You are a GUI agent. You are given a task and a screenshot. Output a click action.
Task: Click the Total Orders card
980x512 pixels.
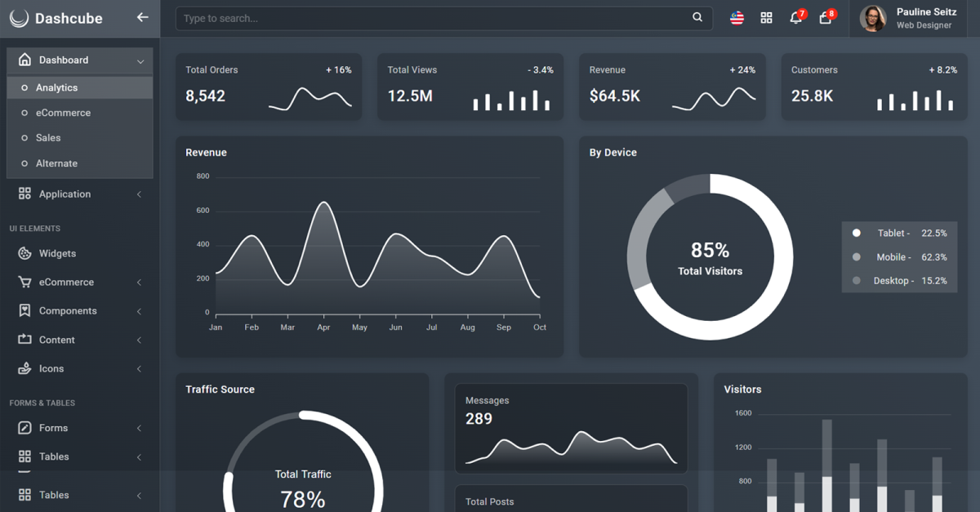(268, 87)
